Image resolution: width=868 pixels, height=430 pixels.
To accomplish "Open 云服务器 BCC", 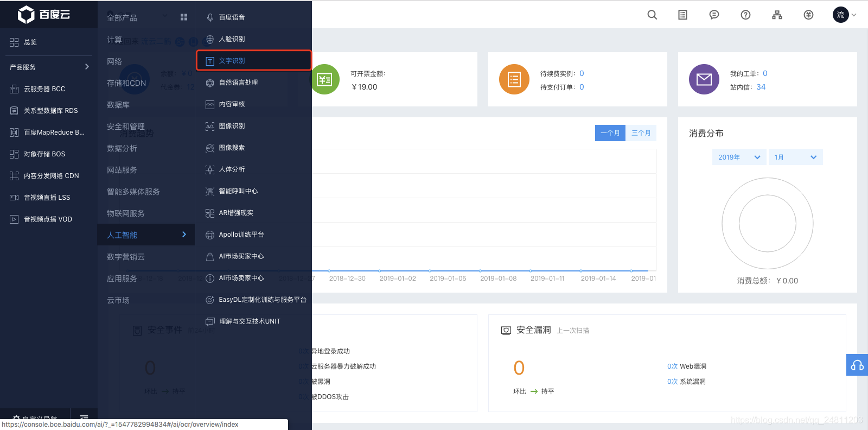I will click(49, 89).
